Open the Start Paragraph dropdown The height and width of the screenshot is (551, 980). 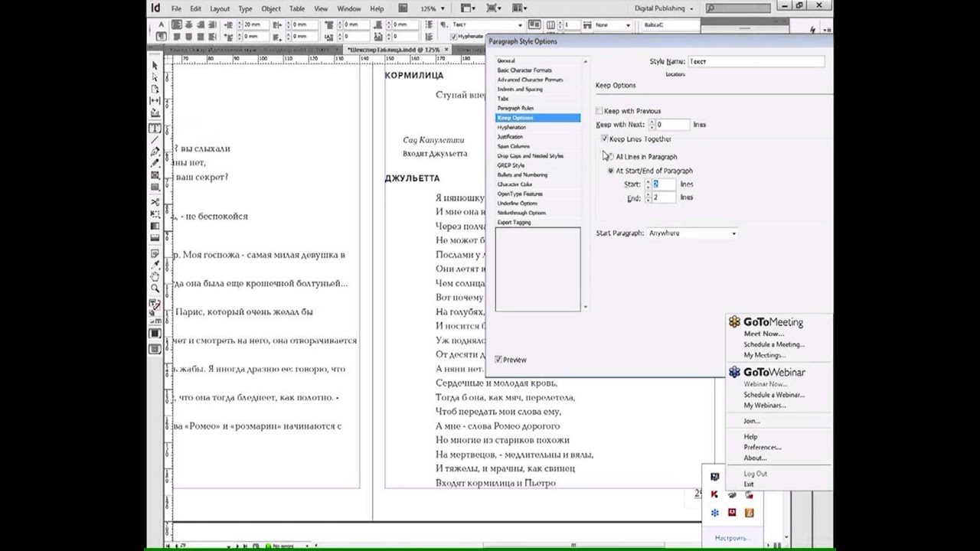point(692,233)
